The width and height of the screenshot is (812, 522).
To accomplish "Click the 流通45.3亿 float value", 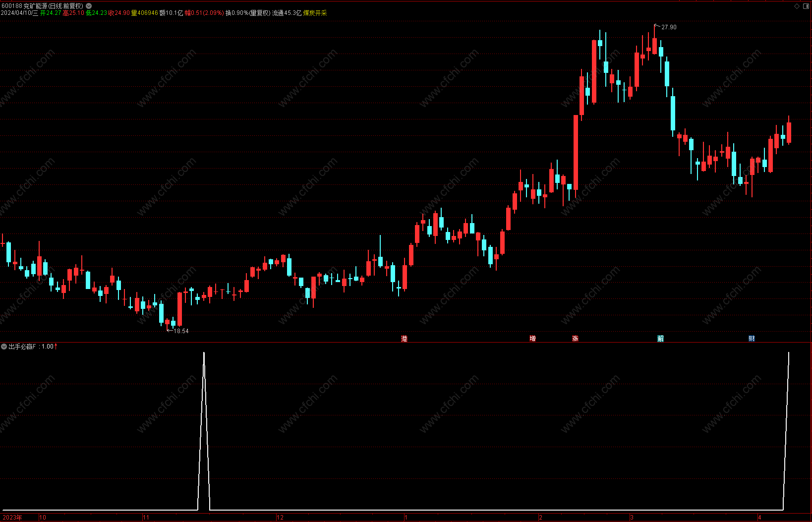I will tap(287, 13).
